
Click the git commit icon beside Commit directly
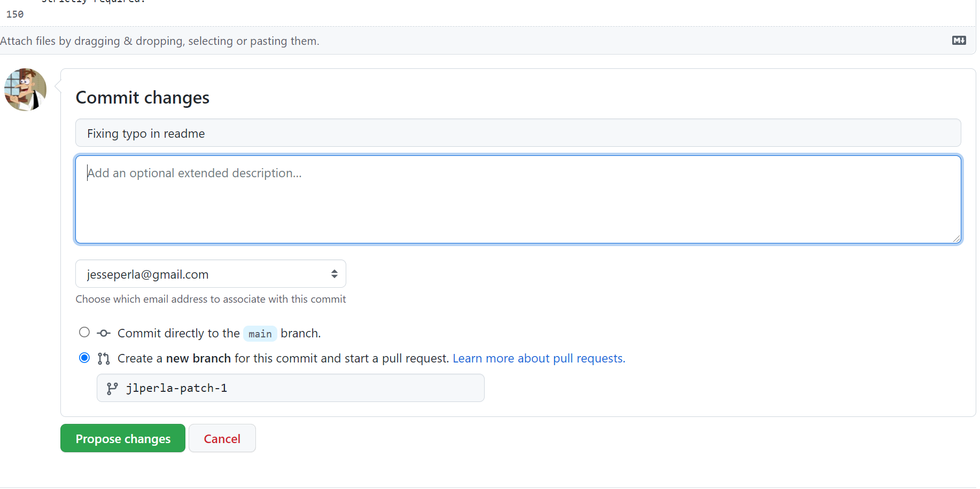(104, 333)
